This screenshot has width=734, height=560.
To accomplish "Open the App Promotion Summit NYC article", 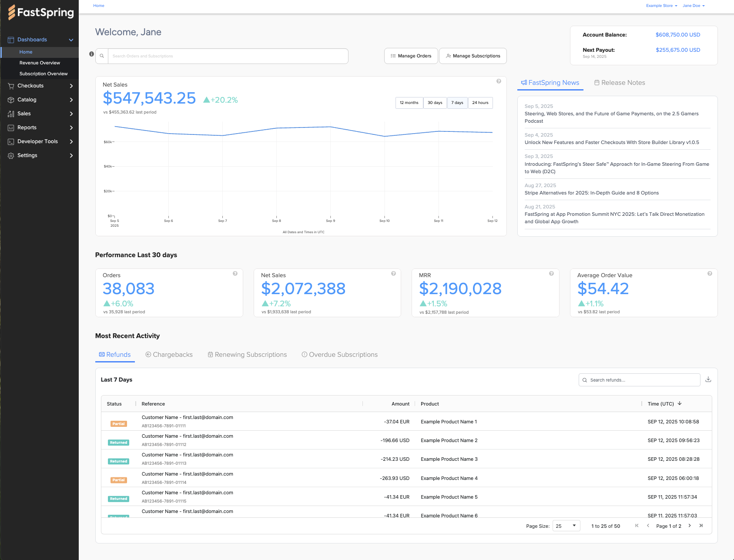I will (x=614, y=218).
